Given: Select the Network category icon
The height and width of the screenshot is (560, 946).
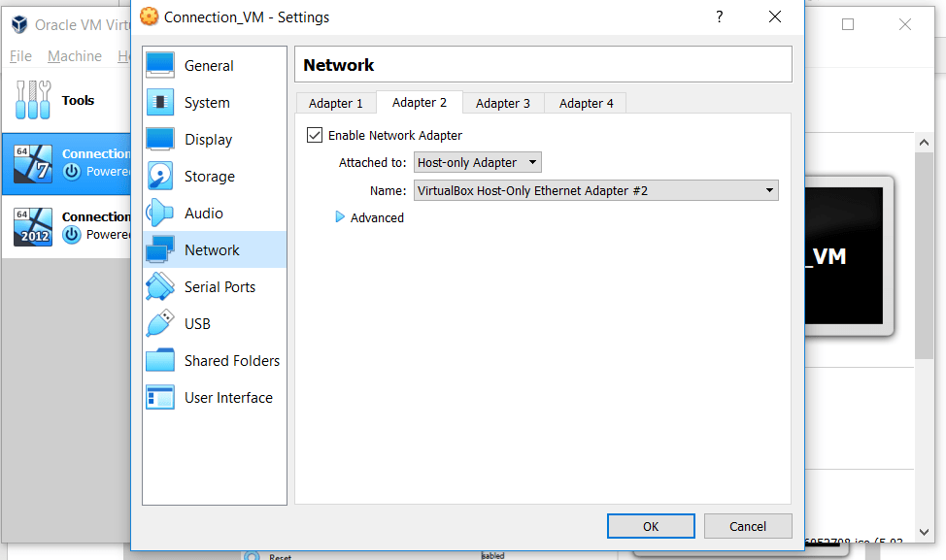Looking at the screenshot, I should point(160,249).
